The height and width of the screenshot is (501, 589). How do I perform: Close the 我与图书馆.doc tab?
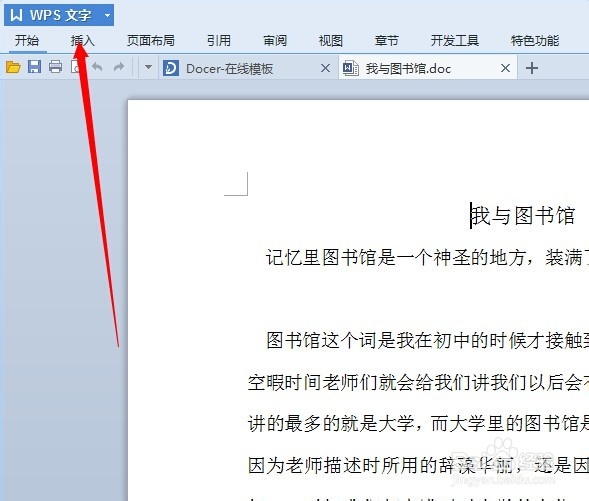coord(506,68)
